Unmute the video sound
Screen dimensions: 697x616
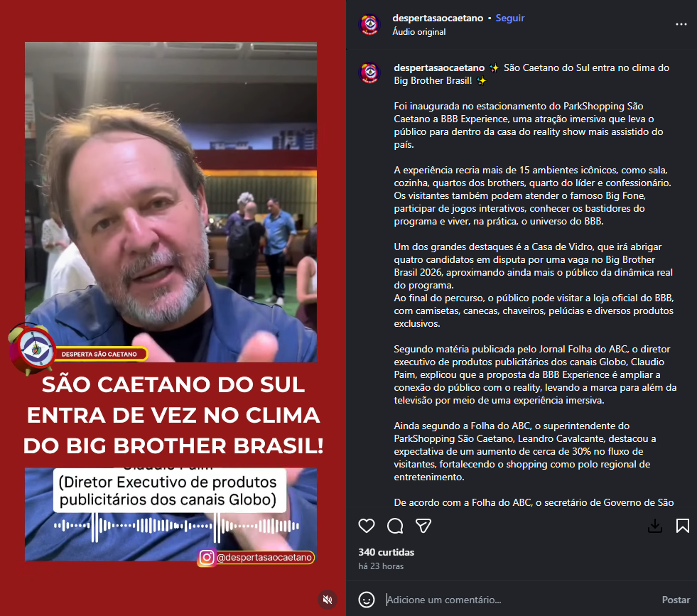328,600
